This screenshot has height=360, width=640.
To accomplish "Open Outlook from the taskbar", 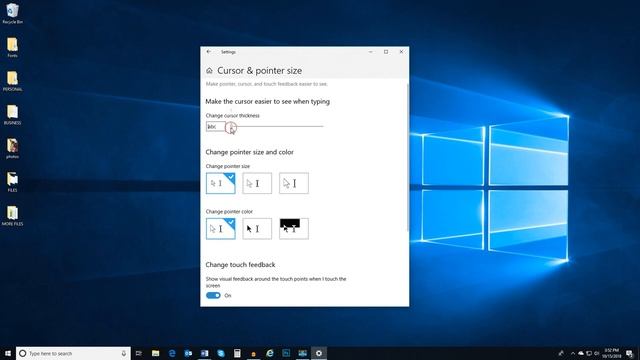I will [x=188, y=353].
